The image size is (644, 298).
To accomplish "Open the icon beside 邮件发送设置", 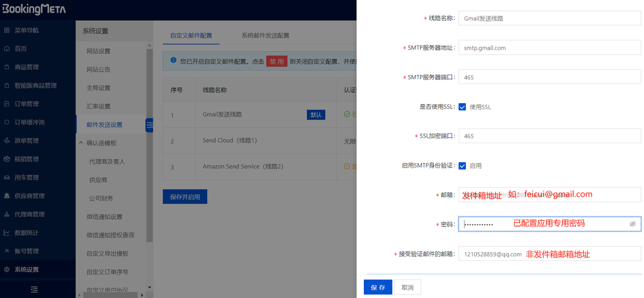I will point(149,125).
